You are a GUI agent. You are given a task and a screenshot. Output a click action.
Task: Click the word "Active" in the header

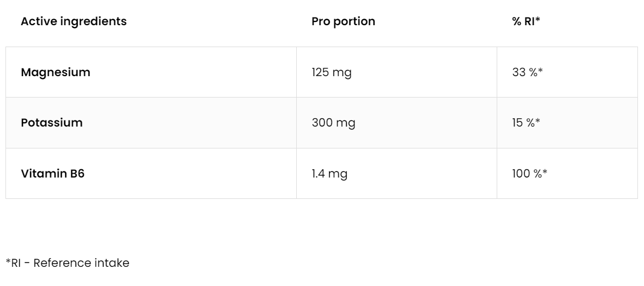(37, 22)
